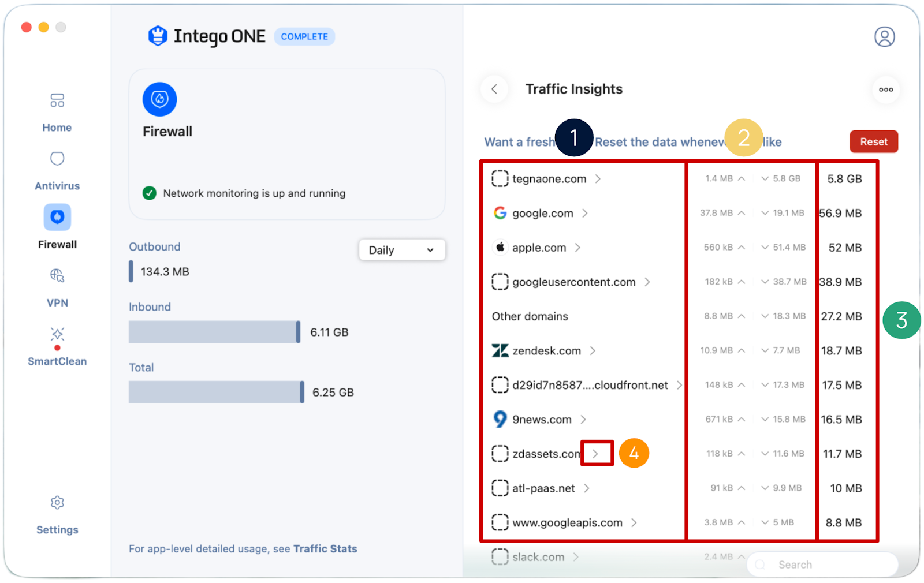
Task: Switch to the Home tab label
Action: (x=57, y=128)
